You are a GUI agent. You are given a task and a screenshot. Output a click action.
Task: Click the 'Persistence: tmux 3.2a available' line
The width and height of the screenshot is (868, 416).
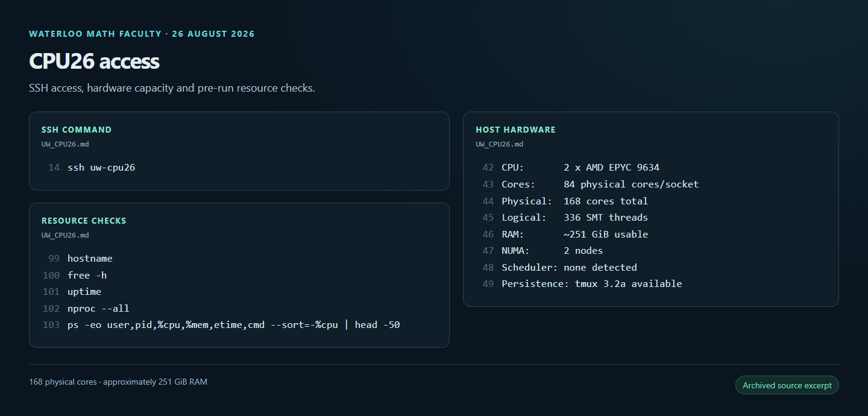pos(592,283)
